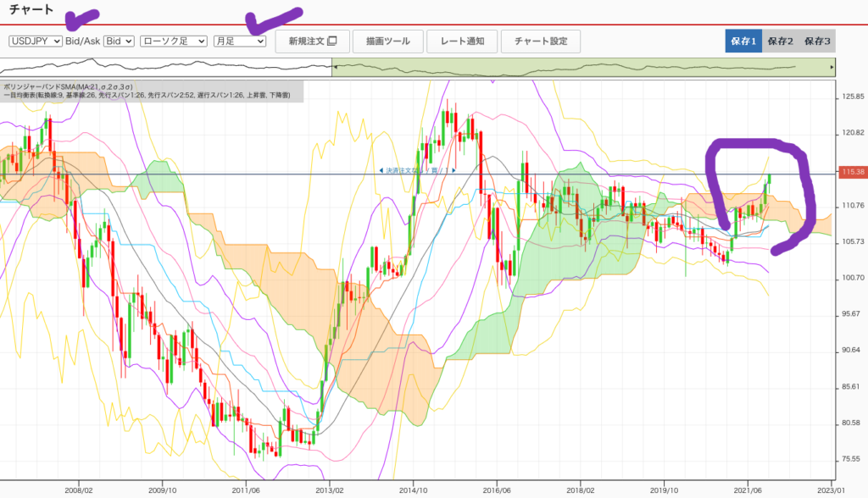Click the 110.76 price axis label

click(x=853, y=205)
